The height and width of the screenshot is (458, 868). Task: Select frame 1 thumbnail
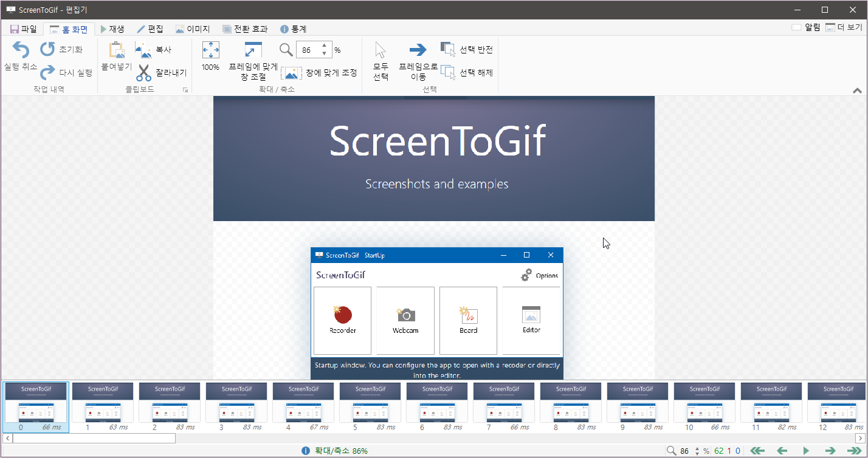(x=103, y=407)
